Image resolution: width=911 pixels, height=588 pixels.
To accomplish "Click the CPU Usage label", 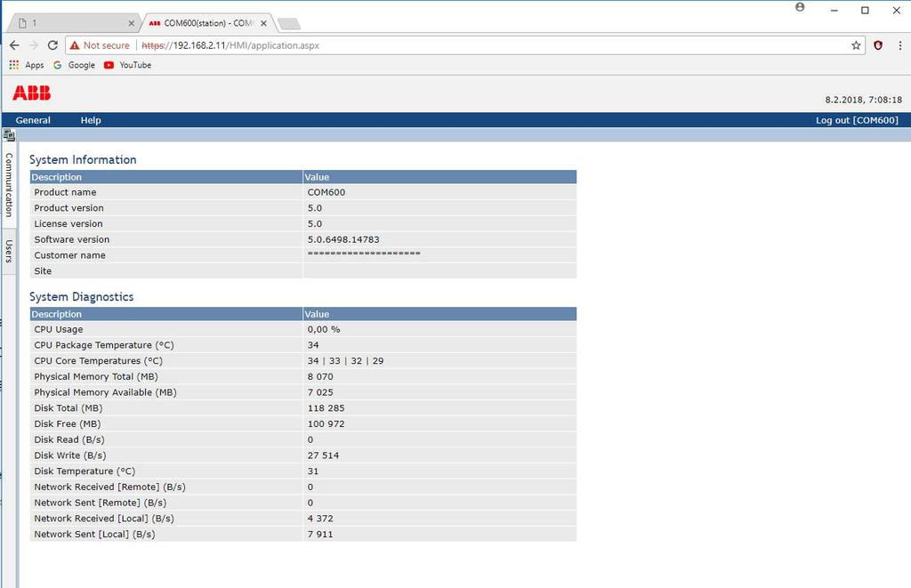I will click(58, 329).
